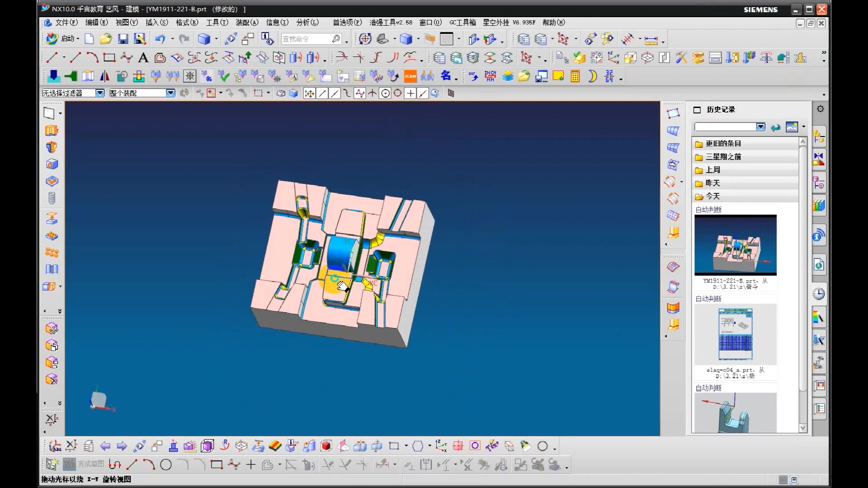Select the Text tool (A icon)
This screenshot has height=488, width=868.
tap(143, 58)
